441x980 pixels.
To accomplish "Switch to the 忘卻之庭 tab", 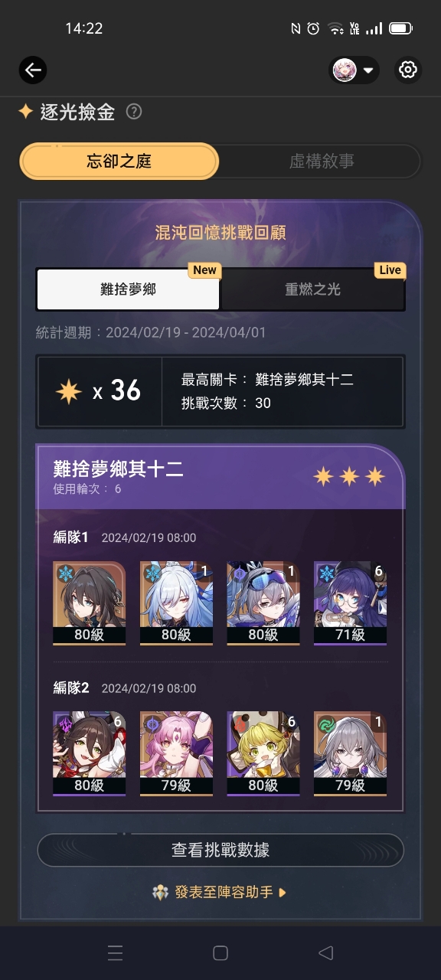I will coord(119,162).
